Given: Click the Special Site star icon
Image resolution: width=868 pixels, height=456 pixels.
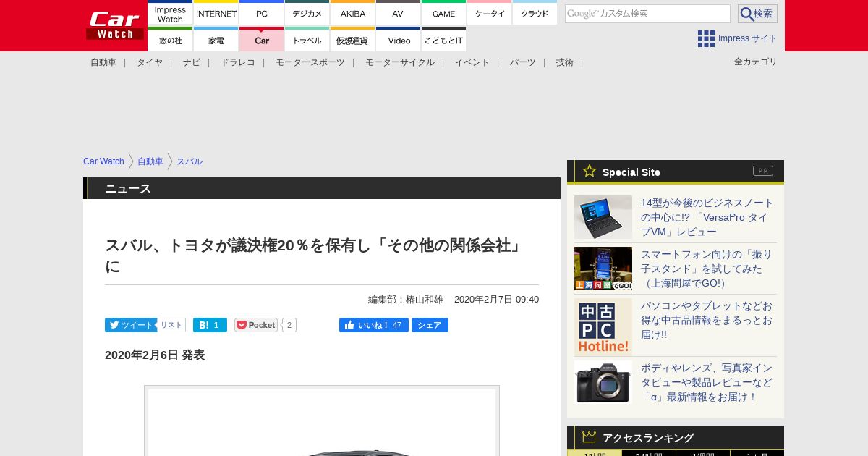Looking at the screenshot, I should pos(590,171).
